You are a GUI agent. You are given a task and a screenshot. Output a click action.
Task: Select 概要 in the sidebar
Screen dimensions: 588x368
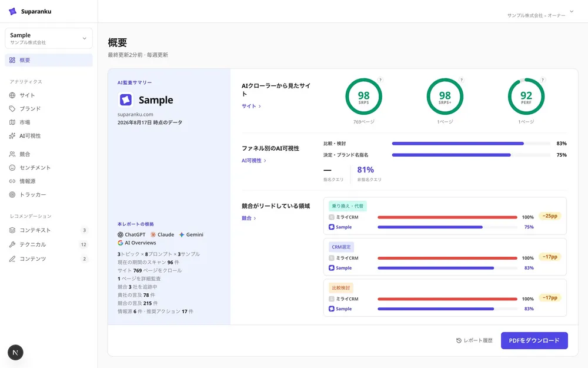point(49,60)
